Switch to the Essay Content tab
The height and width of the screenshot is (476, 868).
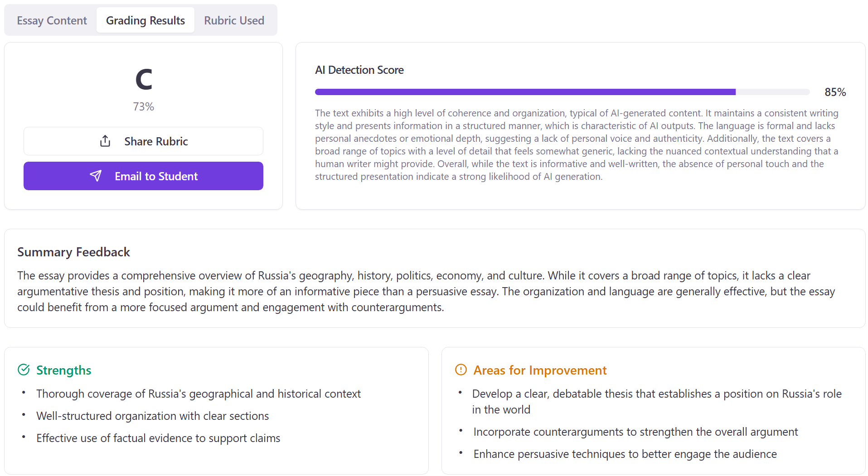tap(51, 20)
